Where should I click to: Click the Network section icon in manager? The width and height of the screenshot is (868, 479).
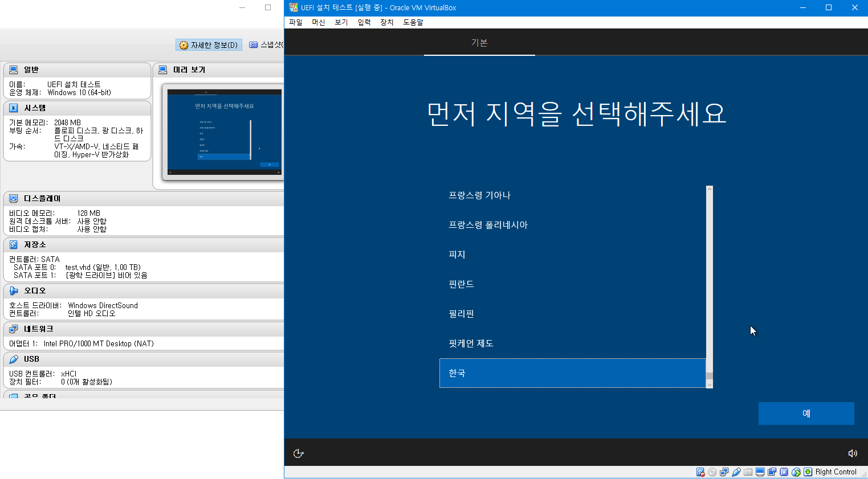coord(13,329)
